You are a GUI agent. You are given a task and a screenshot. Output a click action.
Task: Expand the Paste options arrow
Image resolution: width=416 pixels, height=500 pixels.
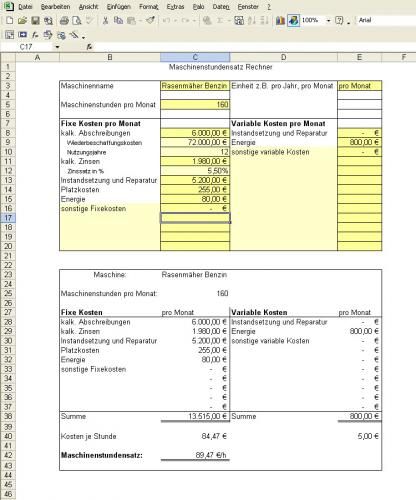coord(140,21)
